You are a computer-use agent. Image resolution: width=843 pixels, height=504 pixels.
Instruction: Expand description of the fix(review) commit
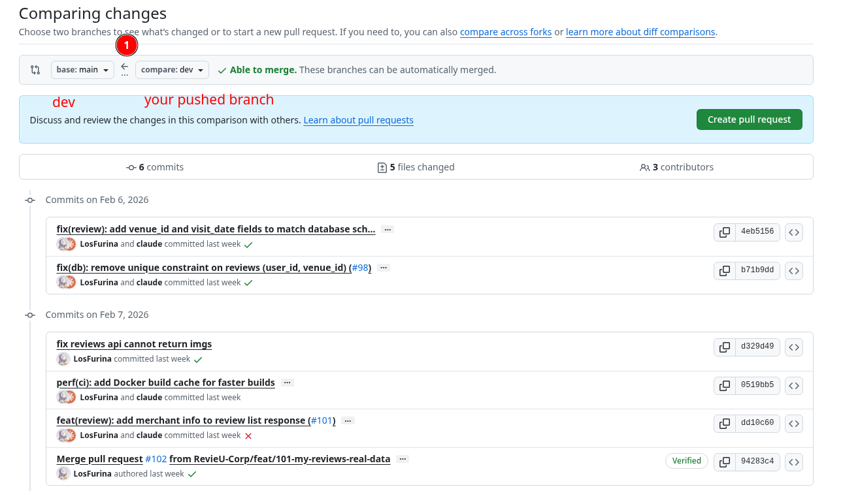pos(388,229)
